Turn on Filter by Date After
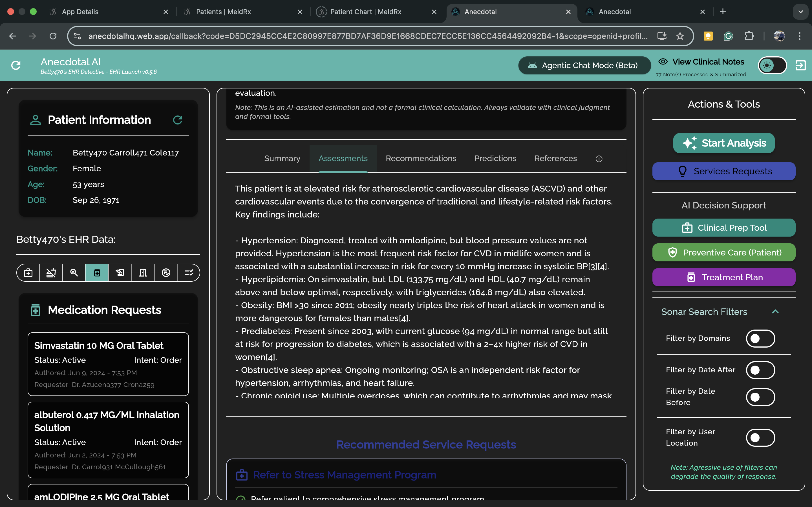Viewport: 812px width, 507px height. pos(760,370)
